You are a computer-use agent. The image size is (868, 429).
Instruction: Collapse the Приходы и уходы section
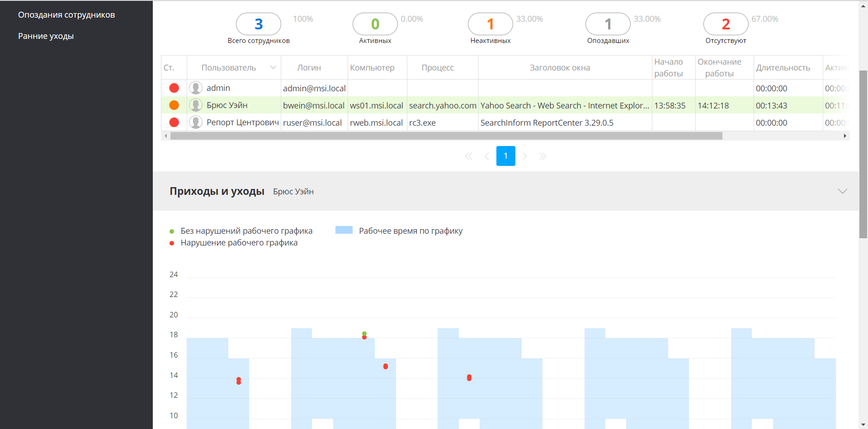coord(843,191)
